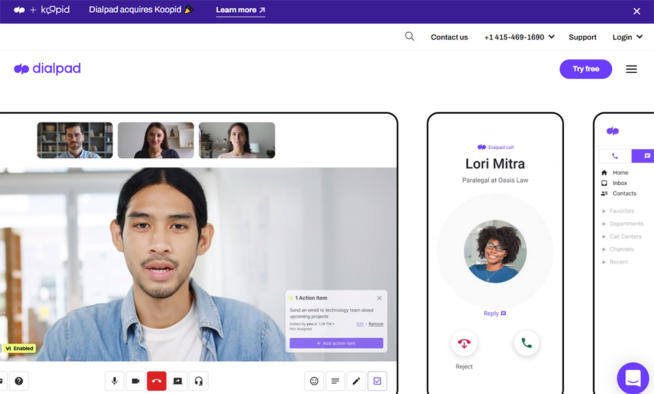
Task: Click Contact us in the top bar
Action: [x=449, y=37]
